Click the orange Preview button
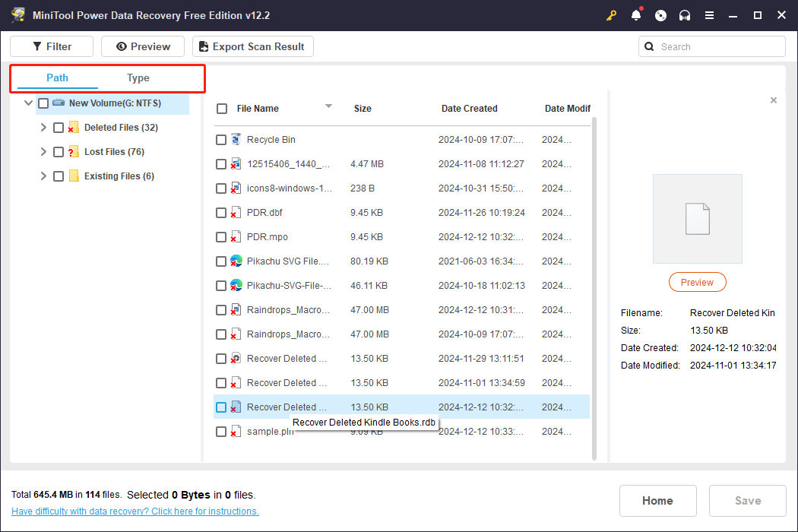This screenshot has width=798, height=532. click(x=697, y=283)
